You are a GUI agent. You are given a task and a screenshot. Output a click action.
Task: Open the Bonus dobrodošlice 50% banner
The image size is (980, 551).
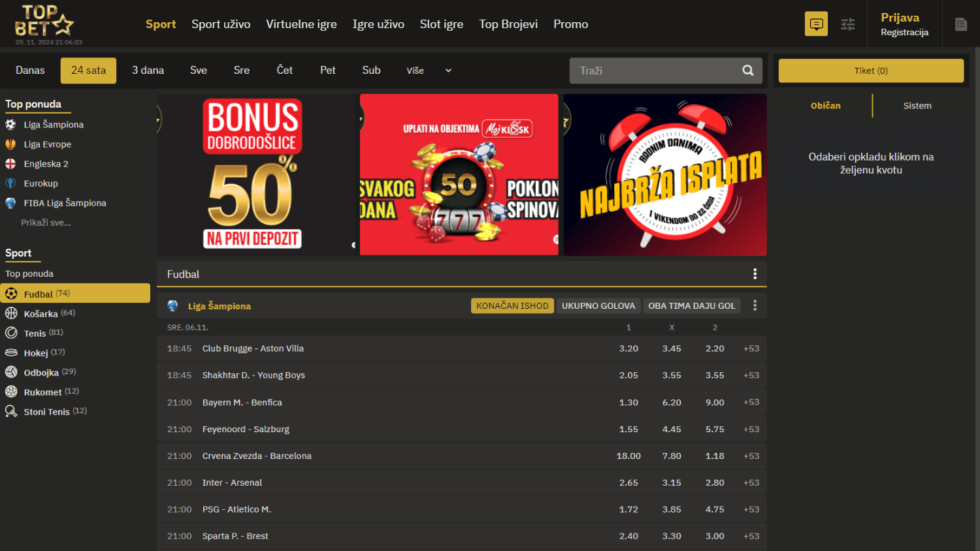click(x=256, y=175)
